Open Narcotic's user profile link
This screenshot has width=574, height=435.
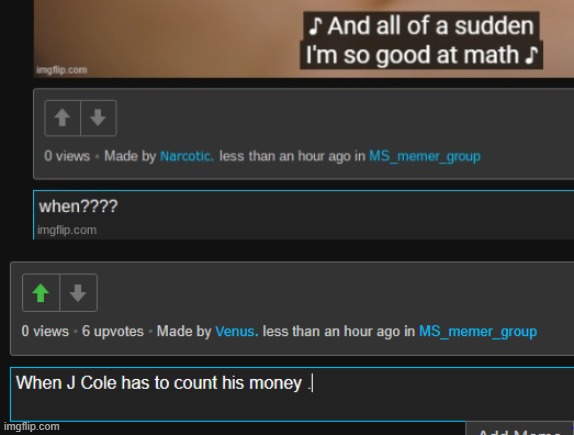[187, 156]
